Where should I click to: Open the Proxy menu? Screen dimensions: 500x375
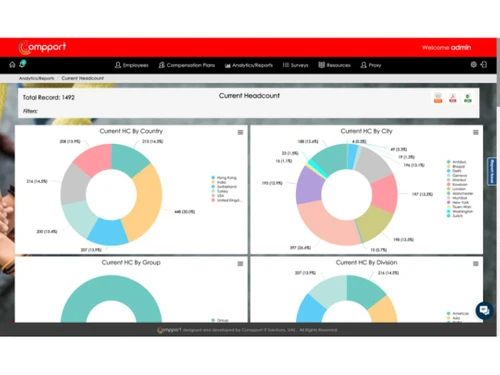pos(371,65)
